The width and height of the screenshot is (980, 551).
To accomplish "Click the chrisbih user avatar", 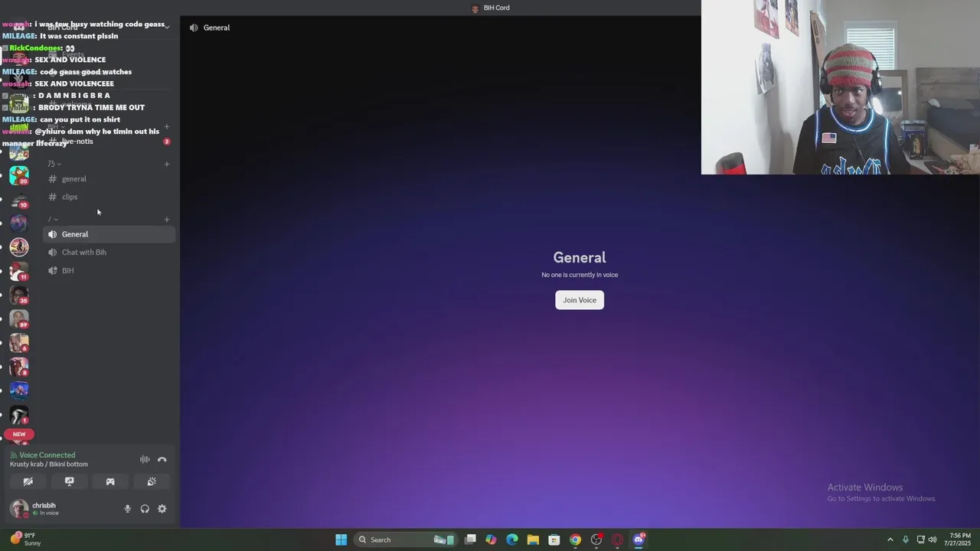I will [x=19, y=508].
